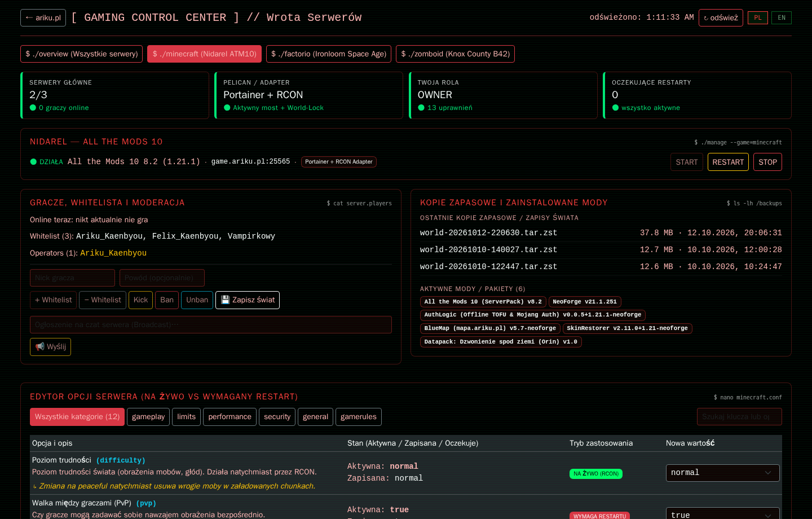The width and height of the screenshot is (812, 519).
Task: Restart the Minecraft server
Action: point(728,162)
